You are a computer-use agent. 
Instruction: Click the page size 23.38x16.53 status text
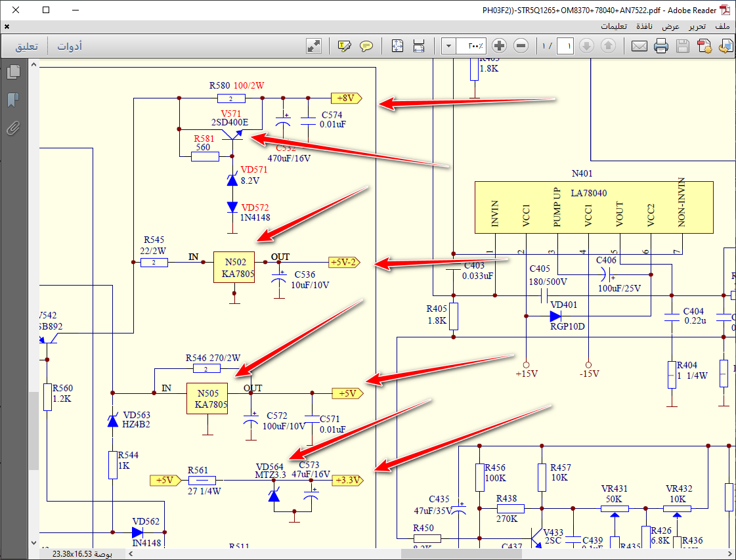pyautogui.click(x=82, y=554)
